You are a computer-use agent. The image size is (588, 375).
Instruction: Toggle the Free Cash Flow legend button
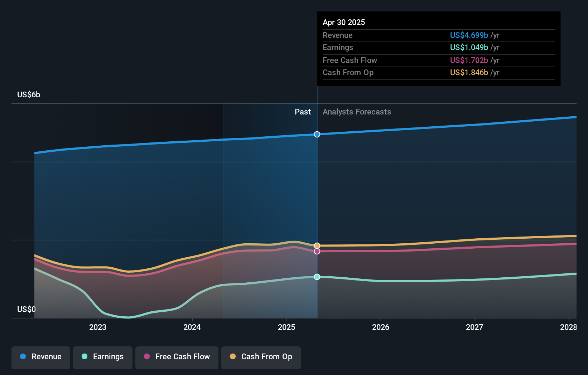(x=177, y=357)
